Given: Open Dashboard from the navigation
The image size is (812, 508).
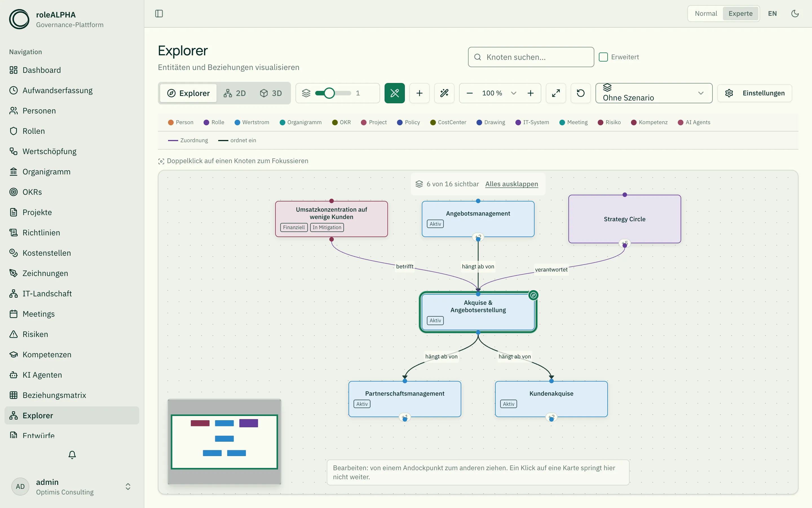Looking at the screenshot, I should coord(72,70).
